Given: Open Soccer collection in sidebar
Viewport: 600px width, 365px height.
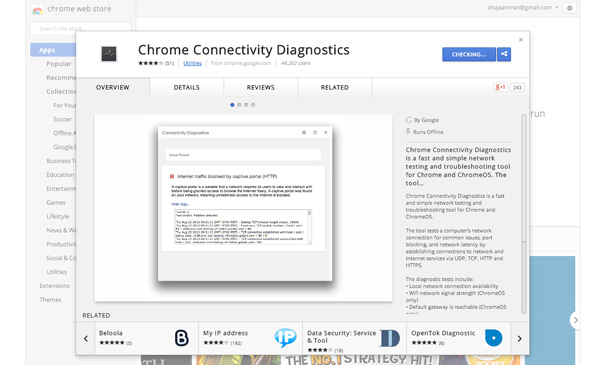Looking at the screenshot, I should point(62,119).
